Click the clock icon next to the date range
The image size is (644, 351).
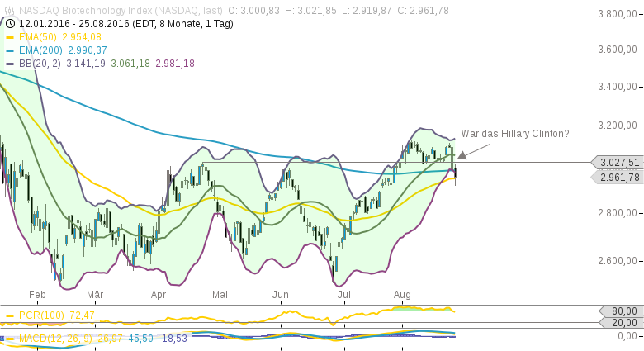[x=10, y=24]
